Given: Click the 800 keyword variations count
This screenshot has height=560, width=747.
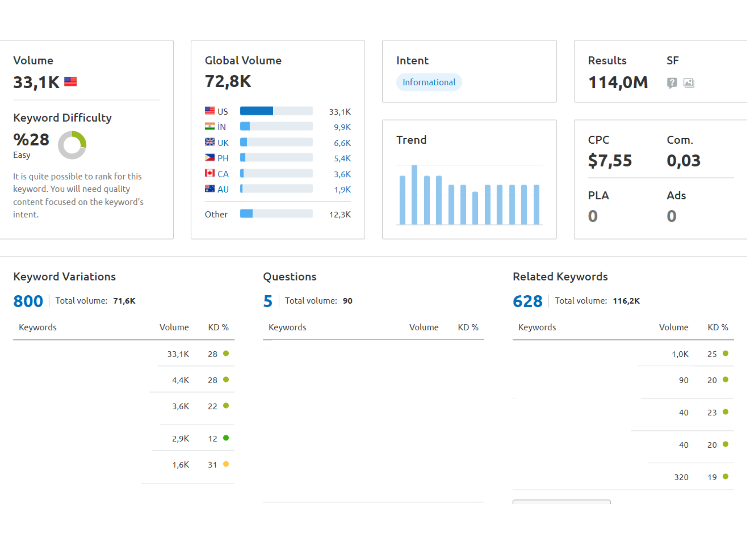Looking at the screenshot, I should pyautogui.click(x=28, y=301).
